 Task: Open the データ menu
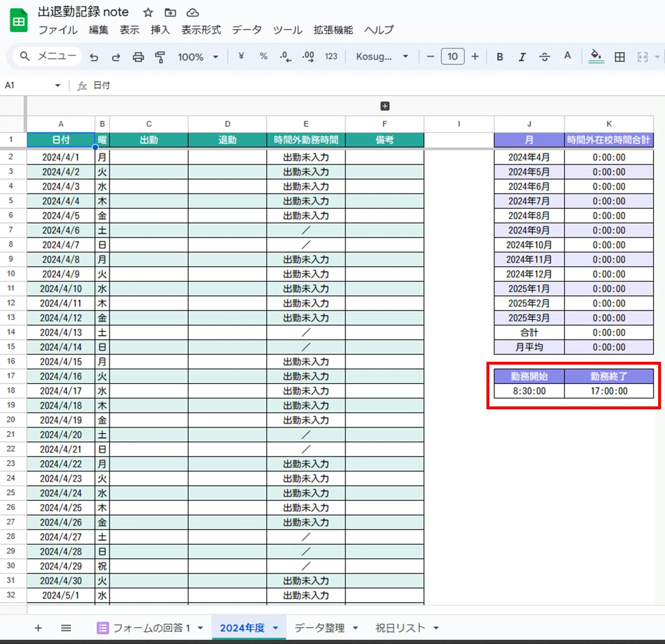(247, 30)
